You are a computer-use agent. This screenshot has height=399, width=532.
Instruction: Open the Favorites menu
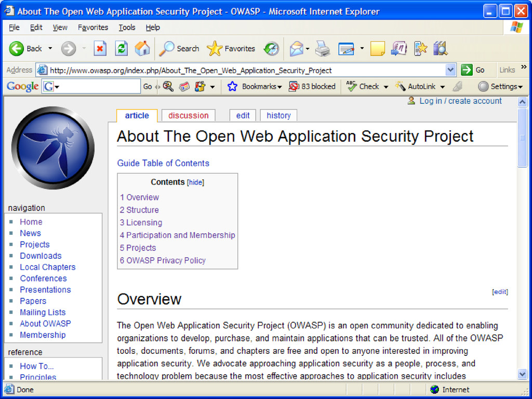coord(93,28)
